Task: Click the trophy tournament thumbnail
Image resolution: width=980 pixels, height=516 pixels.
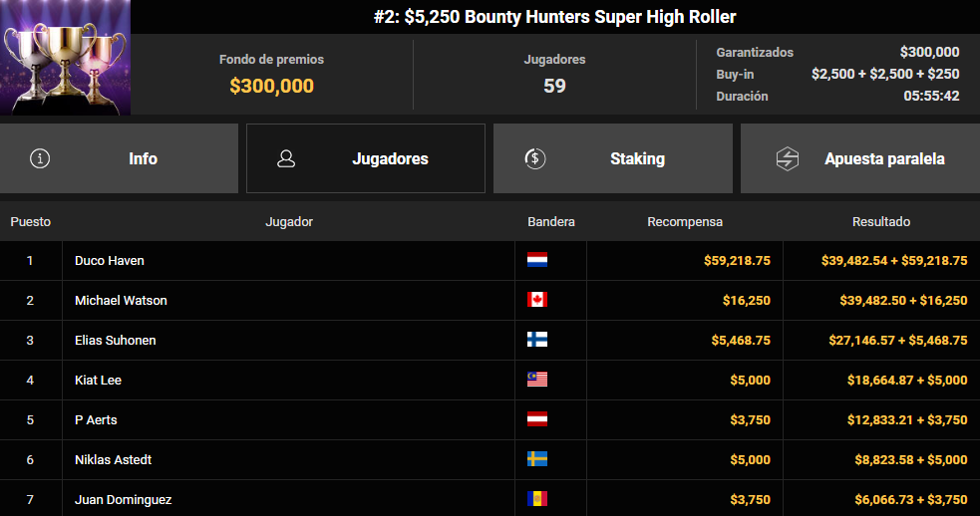Action: 65,58
